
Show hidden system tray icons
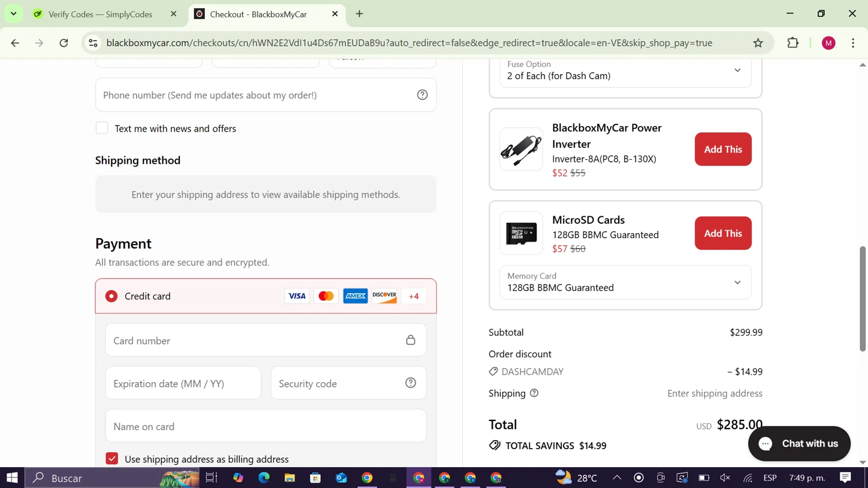617,478
